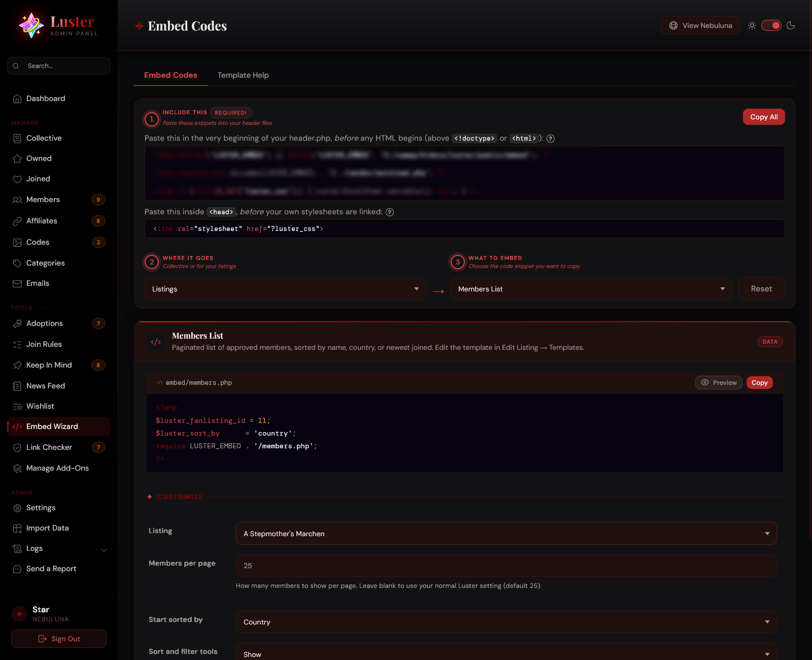This screenshot has width=812, height=660.
Task: Open the Sort and filter tools dropdown
Action: 506,652
